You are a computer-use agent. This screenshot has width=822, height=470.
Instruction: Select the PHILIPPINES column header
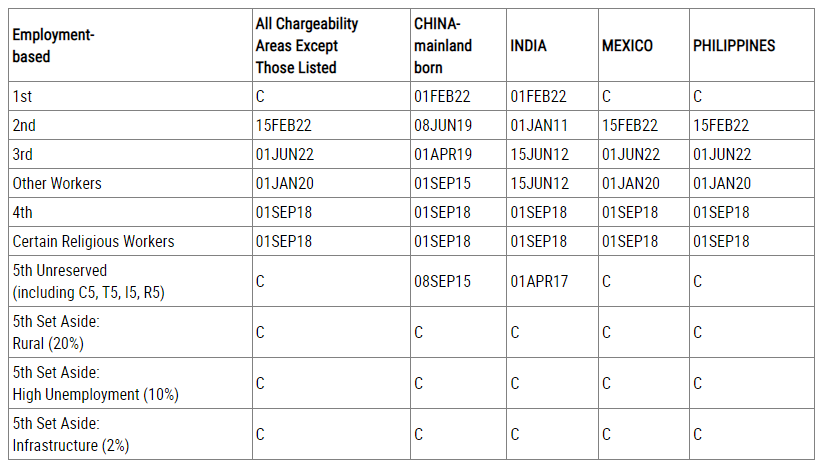(x=734, y=46)
